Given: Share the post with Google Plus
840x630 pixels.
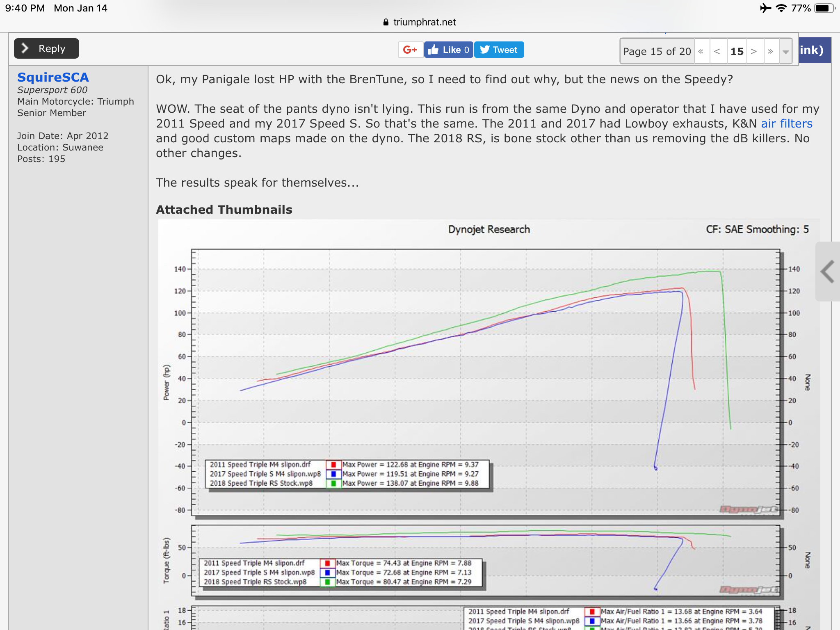Looking at the screenshot, I should coord(410,50).
